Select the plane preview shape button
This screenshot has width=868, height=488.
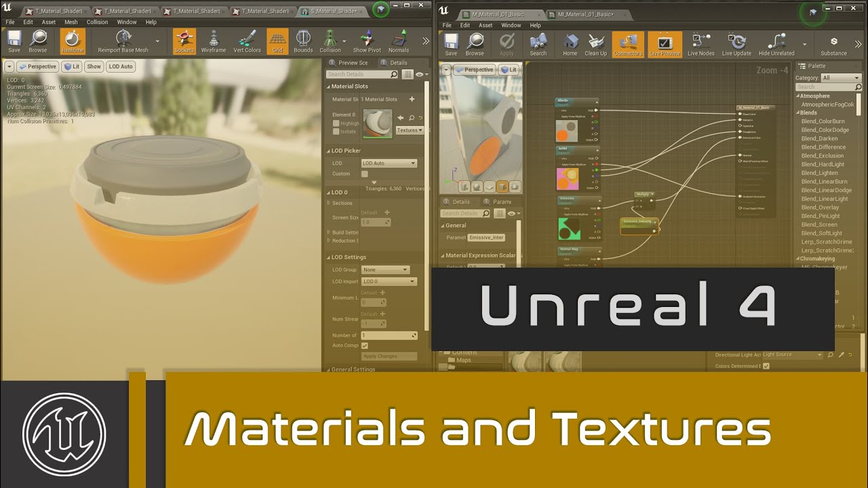(490, 186)
